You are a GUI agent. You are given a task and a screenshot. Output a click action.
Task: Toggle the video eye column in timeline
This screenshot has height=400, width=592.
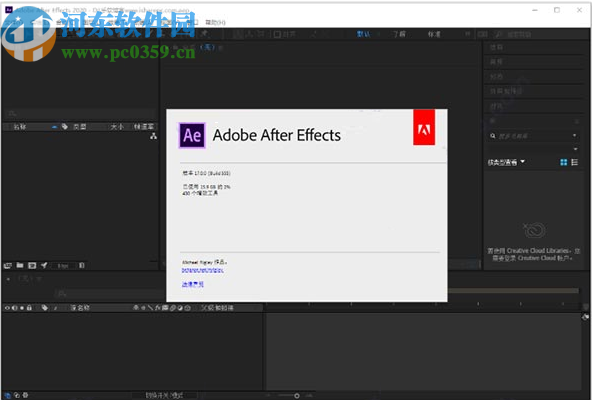point(7,308)
